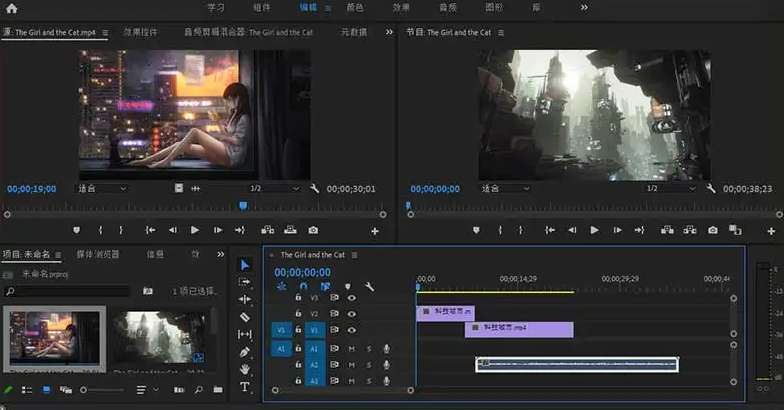Open timeline display settings wrench
Viewport: 784px width, 410px height.
pyautogui.click(x=369, y=286)
